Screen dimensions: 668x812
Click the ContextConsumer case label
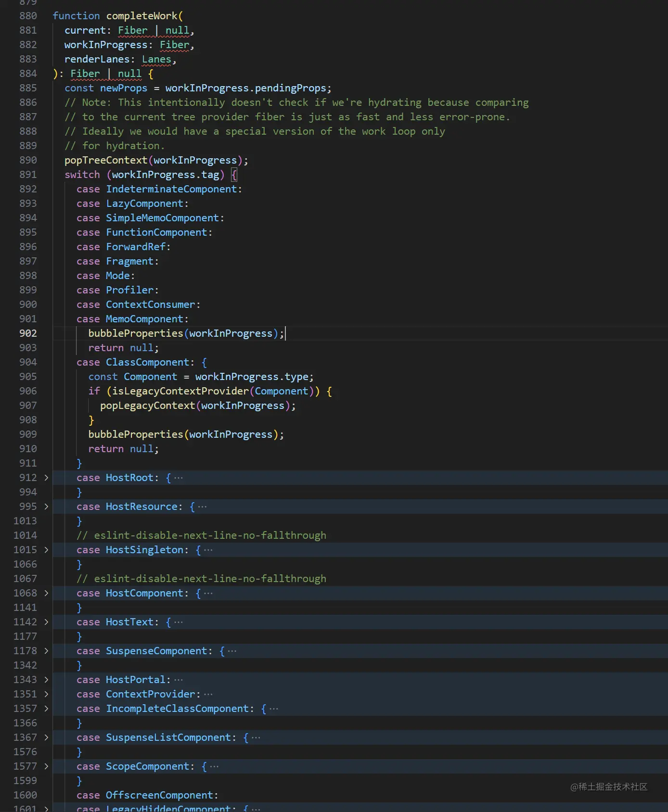pos(151,304)
